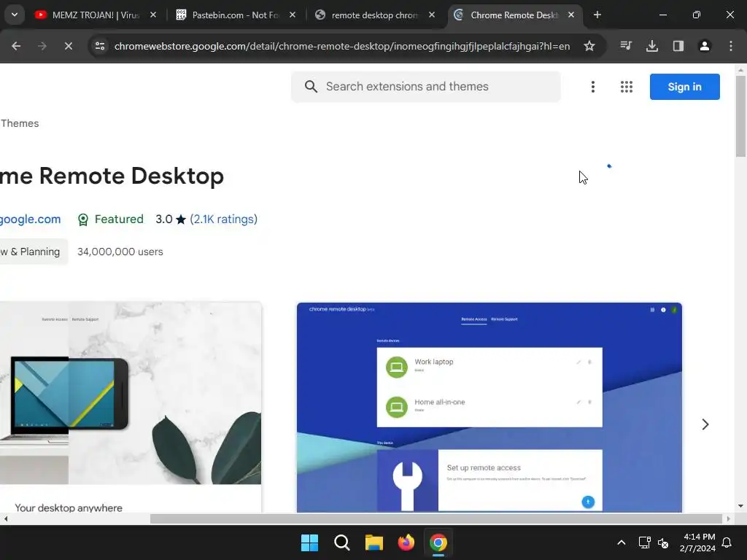The image size is (747, 560).
Task: View site information icon in address bar
Action: coord(100,46)
